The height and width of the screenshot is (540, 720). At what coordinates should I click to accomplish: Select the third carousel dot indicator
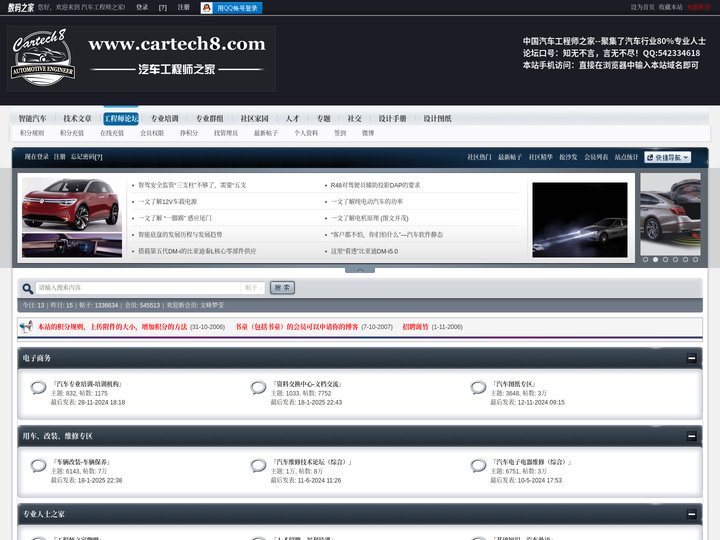[665, 259]
